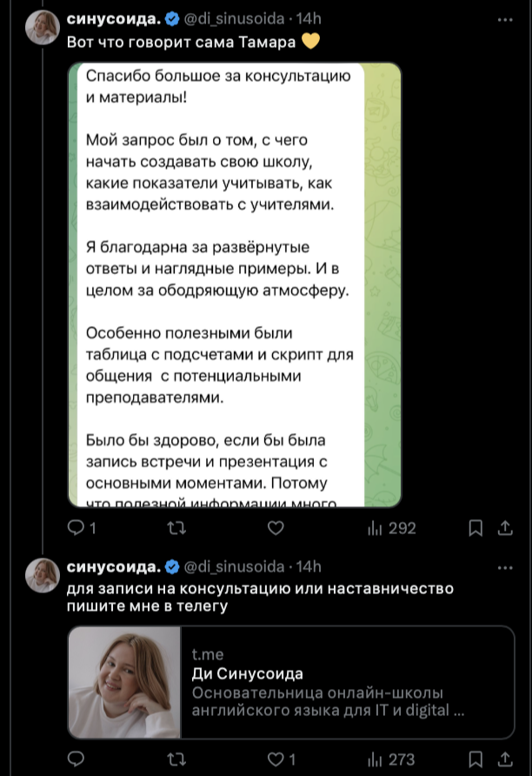
Task: Reply to the Tamara testimonial tweet
Action: [82, 528]
